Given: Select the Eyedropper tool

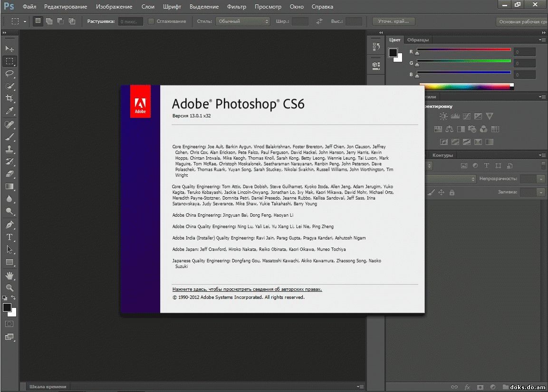Looking at the screenshot, I should click(10, 111).
